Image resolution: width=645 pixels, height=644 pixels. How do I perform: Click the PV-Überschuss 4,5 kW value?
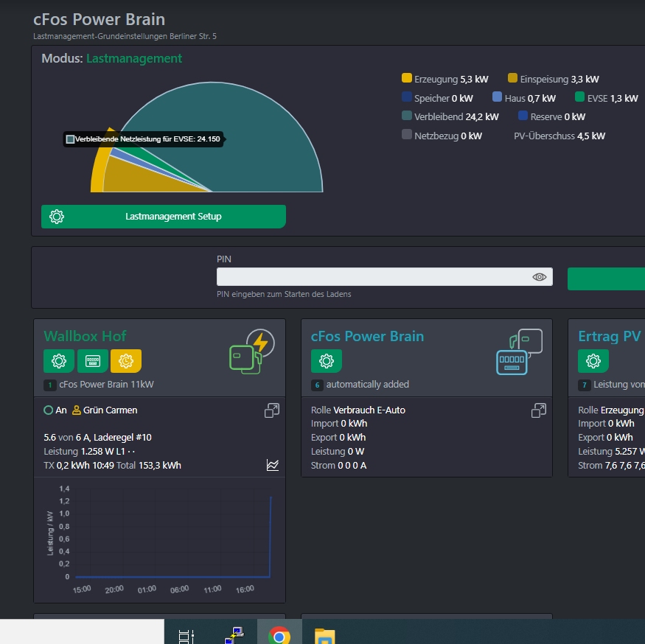tap(591, 136)
